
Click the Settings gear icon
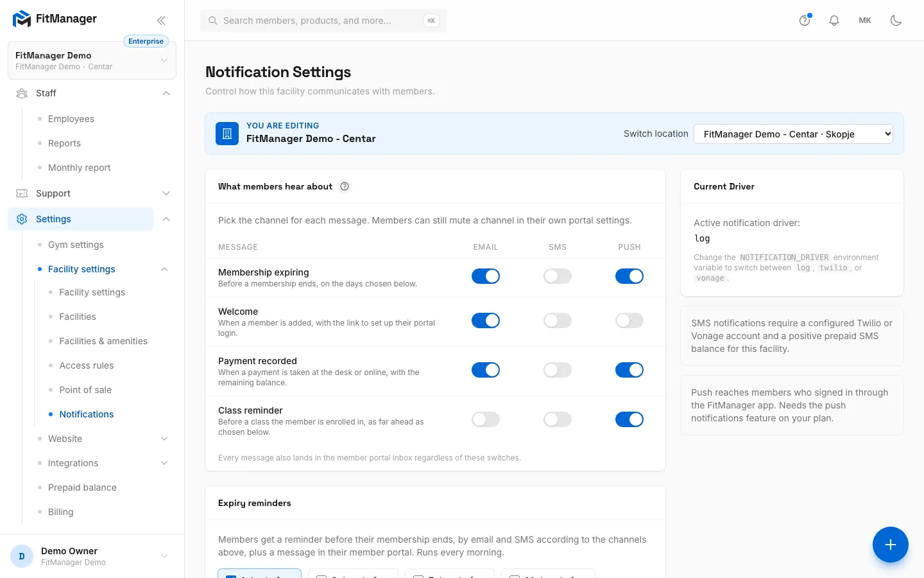[22, 219]
